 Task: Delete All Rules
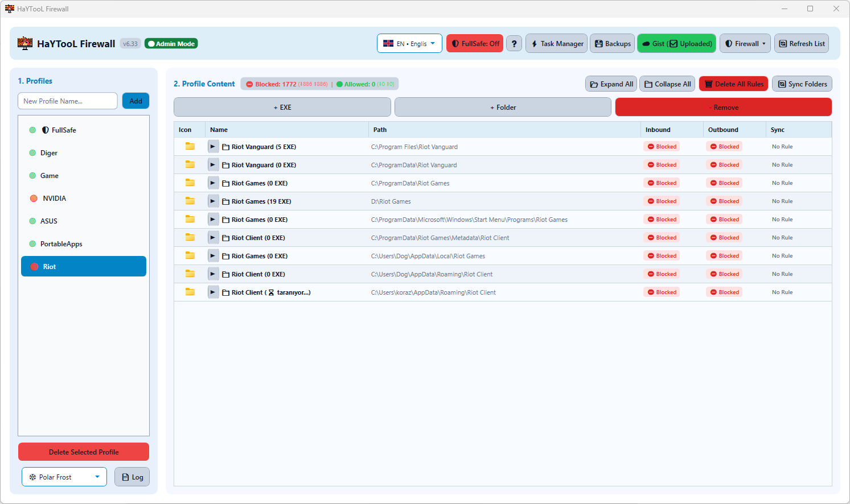coord(734,84)
